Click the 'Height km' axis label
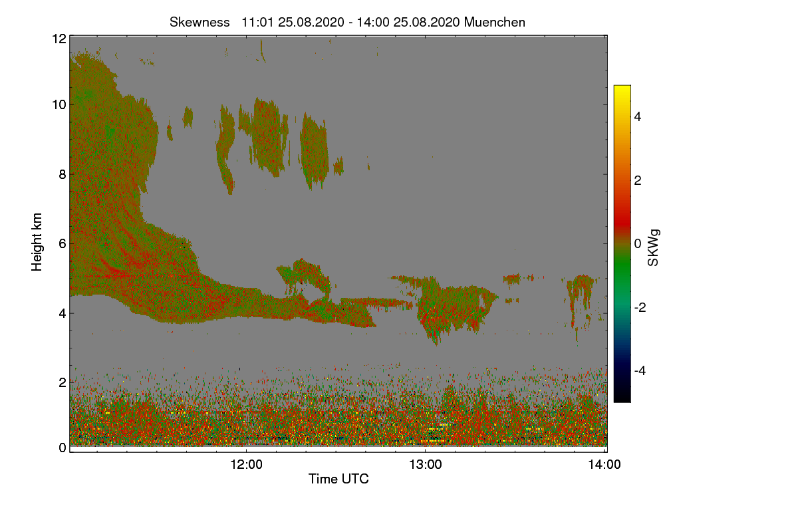The width and height of the screenshot is (798, 532). coord(37,242)
